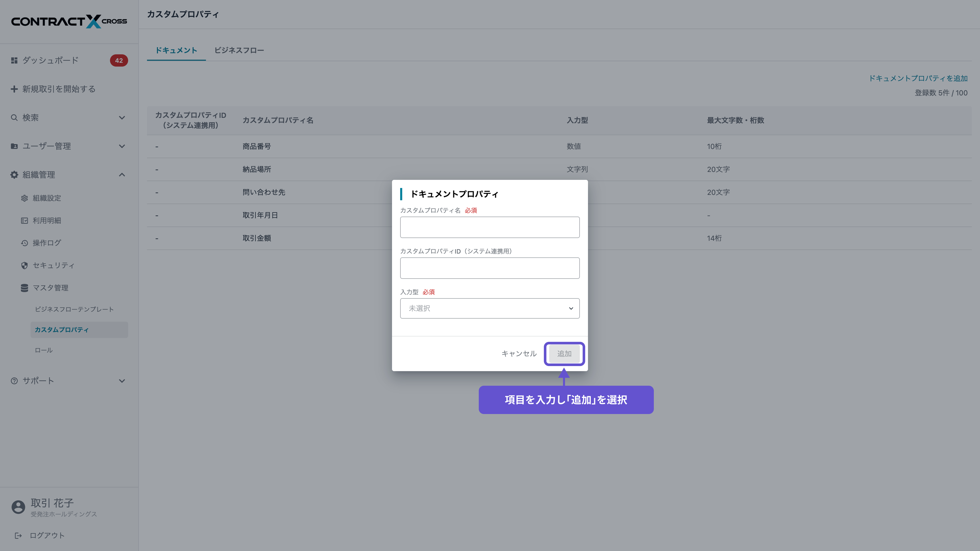980x551 pixels.
Task: Open the 入力型 dropdown showing 未選択
Action: (490, 308)
